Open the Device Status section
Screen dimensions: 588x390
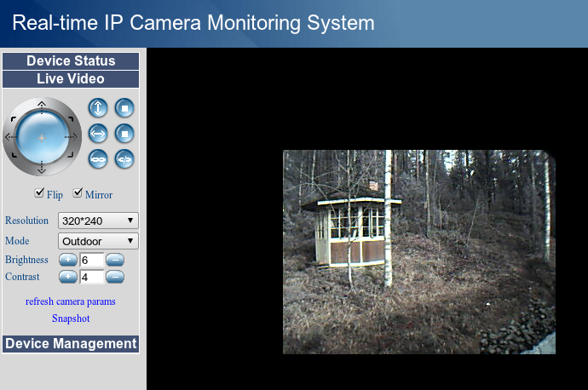(x=71, y=61)
